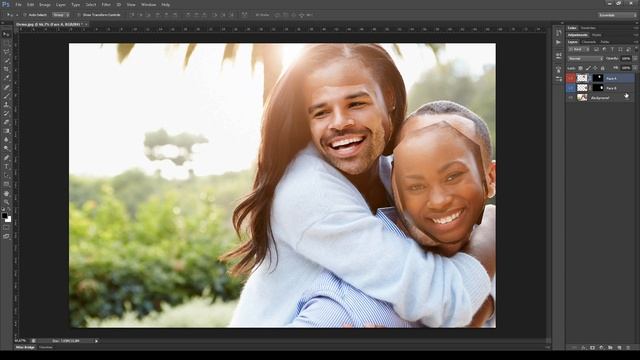The image size is (640, 360).
Task: Select the Quick Selection tool
Action: [x=6, y=60]
